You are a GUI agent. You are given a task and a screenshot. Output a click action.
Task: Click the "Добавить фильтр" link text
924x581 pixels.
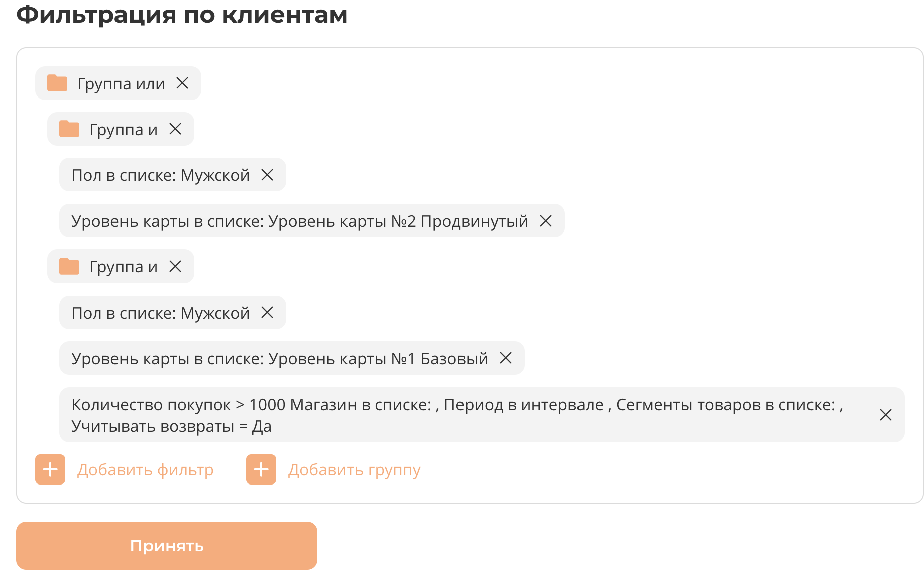pyautogui.click(x=145, y=470)
